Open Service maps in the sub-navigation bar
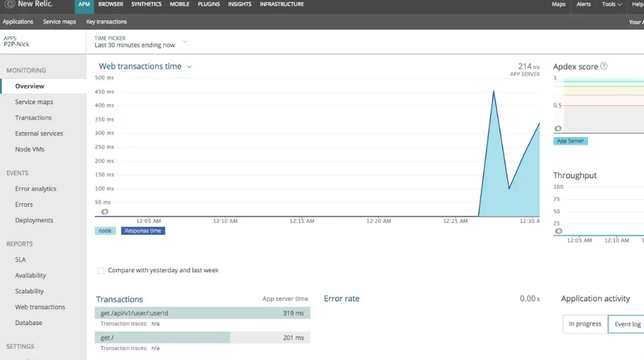 click(60, 22)
